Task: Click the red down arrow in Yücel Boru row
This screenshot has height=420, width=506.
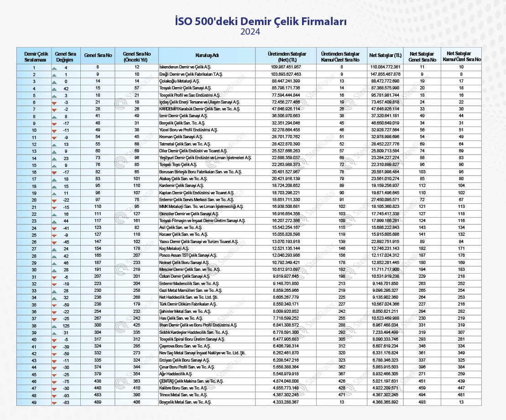Action: 54,131
